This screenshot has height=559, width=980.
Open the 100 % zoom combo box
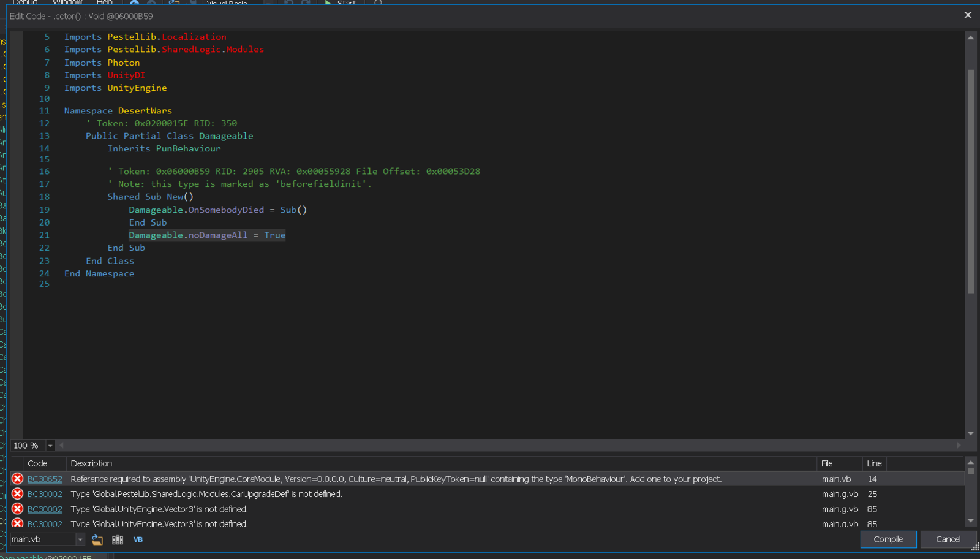point(32,446)
